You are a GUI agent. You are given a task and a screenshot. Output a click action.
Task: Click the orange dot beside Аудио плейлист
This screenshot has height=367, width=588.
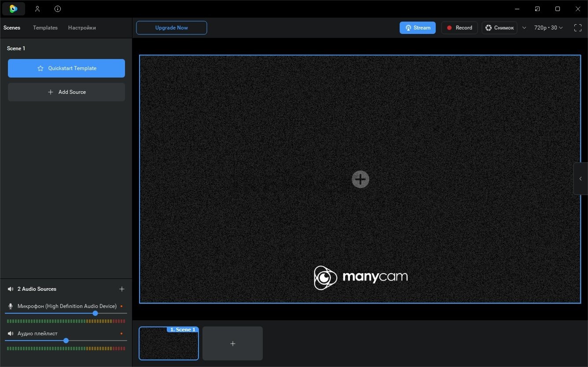[x=121, y=334]
